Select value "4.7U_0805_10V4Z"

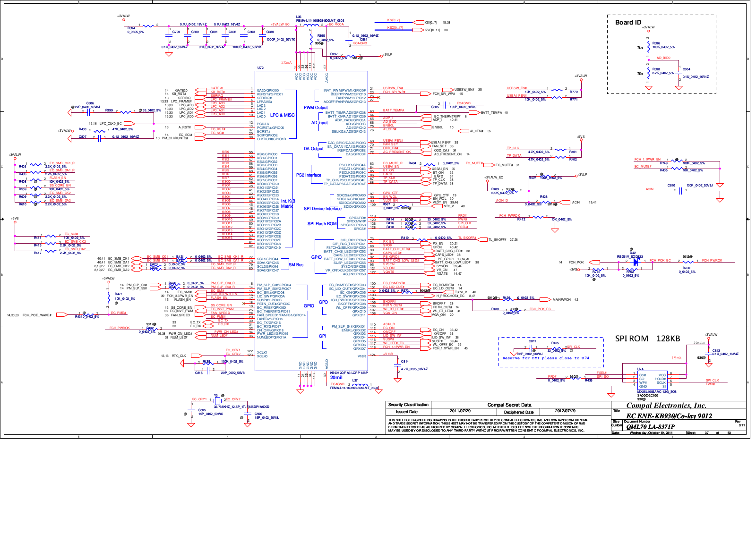(x=414, y=369)
